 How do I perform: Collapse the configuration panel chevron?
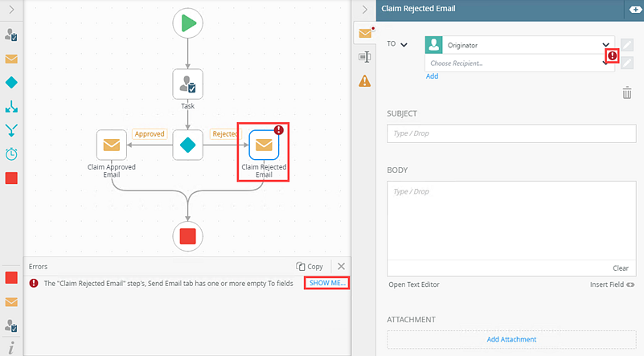click(x=365, y=10)
